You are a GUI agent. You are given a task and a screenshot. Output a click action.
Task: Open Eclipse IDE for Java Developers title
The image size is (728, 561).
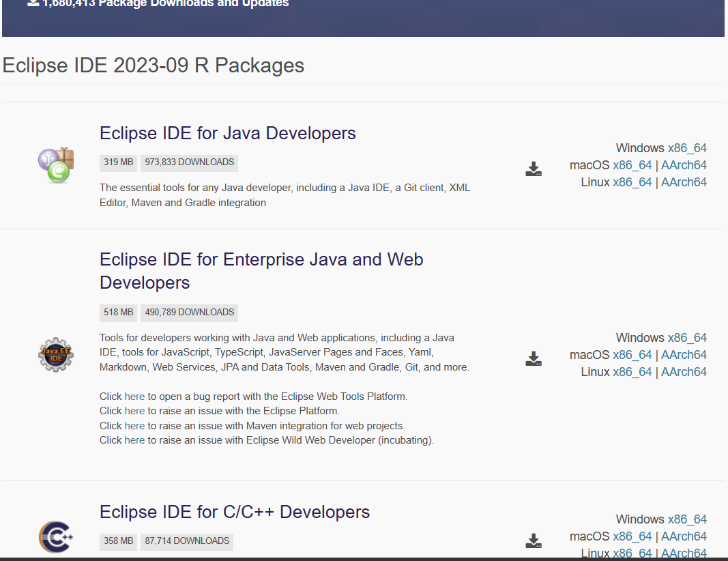coord(227,133)
